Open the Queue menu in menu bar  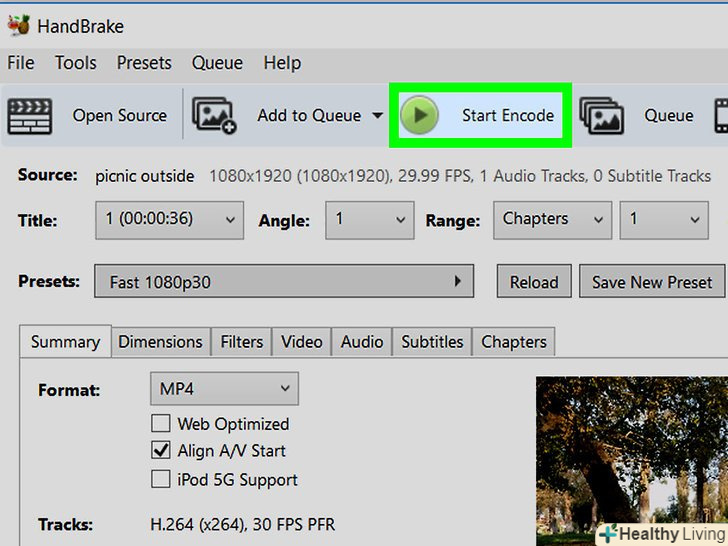[x=217, y=62]
